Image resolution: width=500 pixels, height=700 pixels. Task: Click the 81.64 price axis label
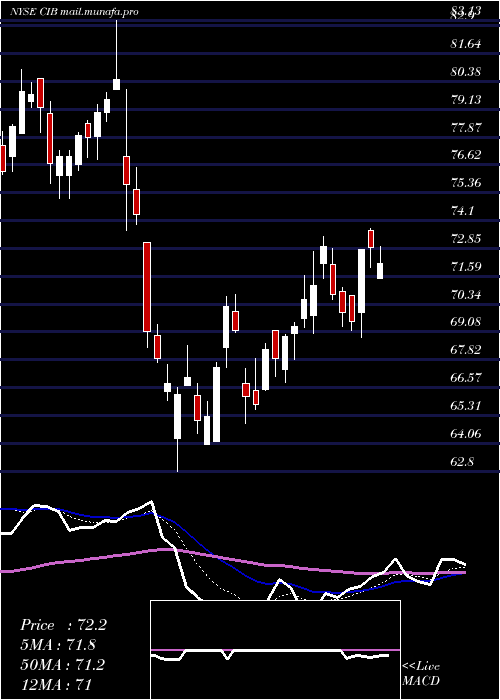pyautogui.click(x=466, y=44)
